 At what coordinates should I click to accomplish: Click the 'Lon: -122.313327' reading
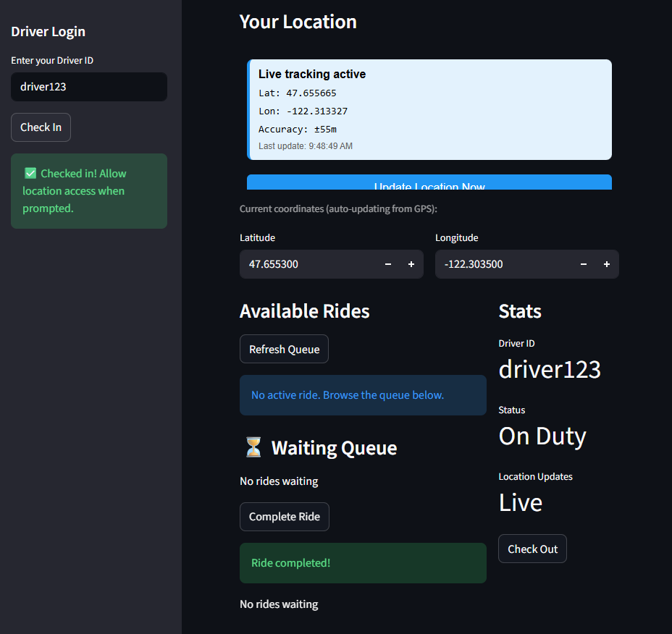coord(303,111)
